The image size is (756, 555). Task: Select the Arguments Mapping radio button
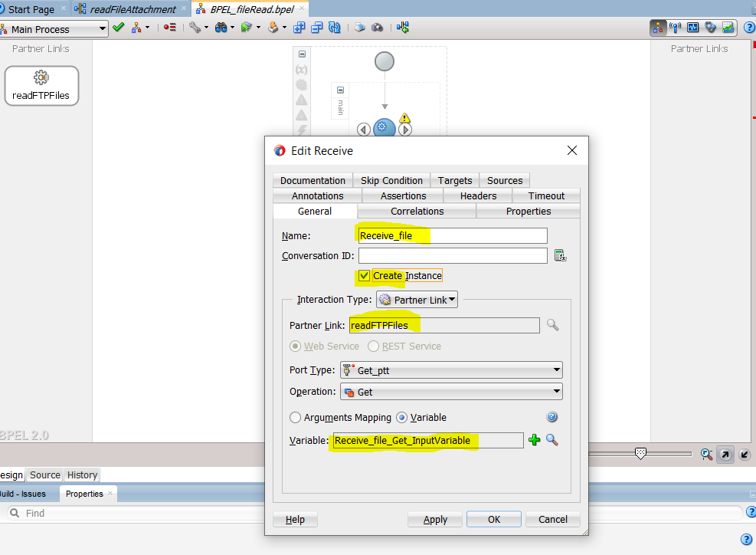coord(296,418)
